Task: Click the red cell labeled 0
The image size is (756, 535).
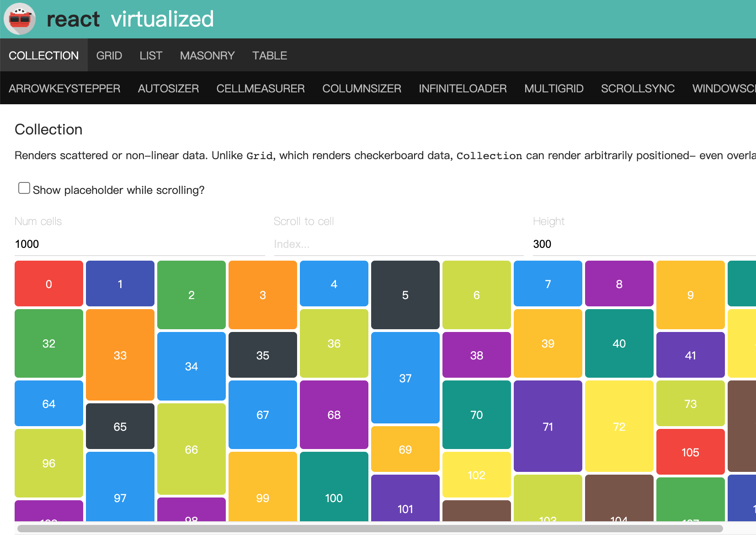Action: pyautogui.click(x=49, y=284)
